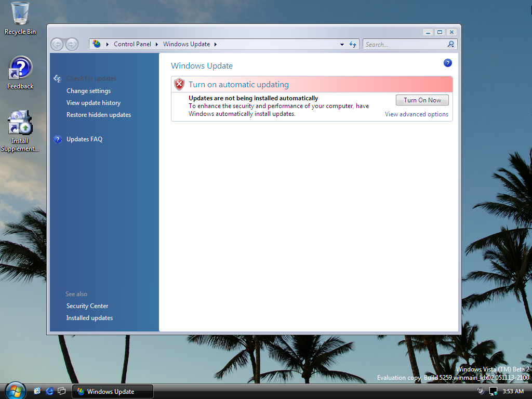532x399 pixels.
Task: Click the network icon in system tray
Action: [493, 391]
